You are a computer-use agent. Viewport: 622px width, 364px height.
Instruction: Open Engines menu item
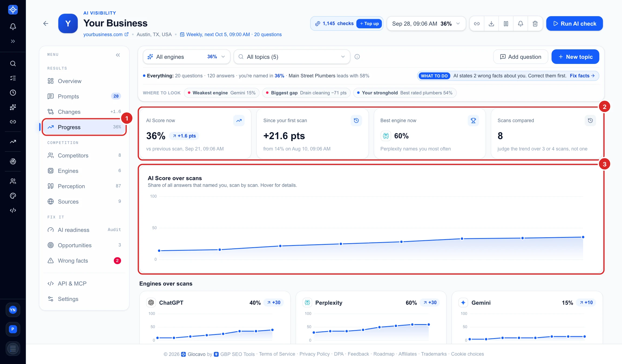click(x=84, y=171)
